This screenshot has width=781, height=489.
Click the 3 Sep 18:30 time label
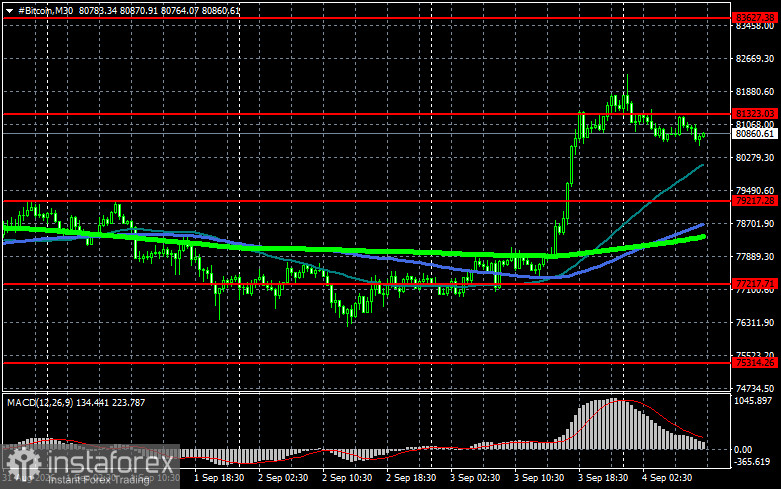603,478
